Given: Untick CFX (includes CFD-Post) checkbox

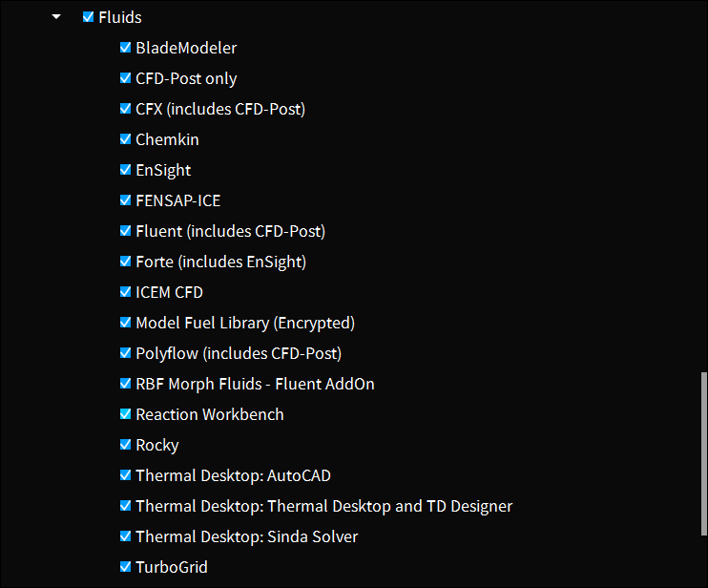Looking at the screenshot, I should pos(125,109).
